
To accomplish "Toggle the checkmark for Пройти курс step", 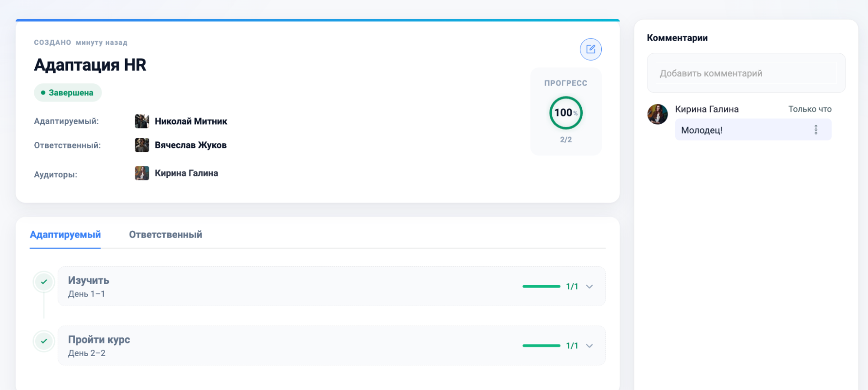I will pos(44,341).
